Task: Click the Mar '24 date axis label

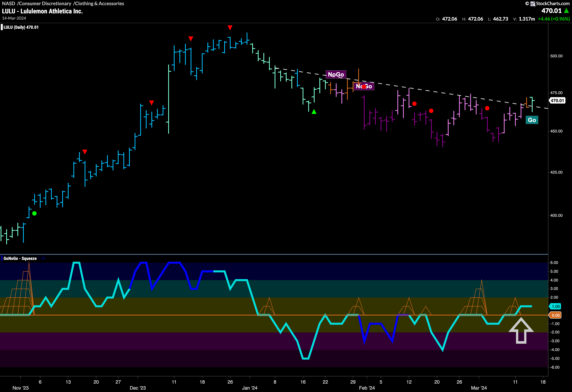Action: pyautogui.click(x=479, y=388)
